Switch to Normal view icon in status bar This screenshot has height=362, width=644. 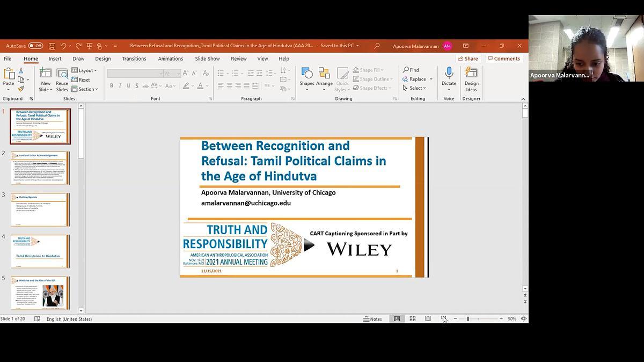(397, 319)
